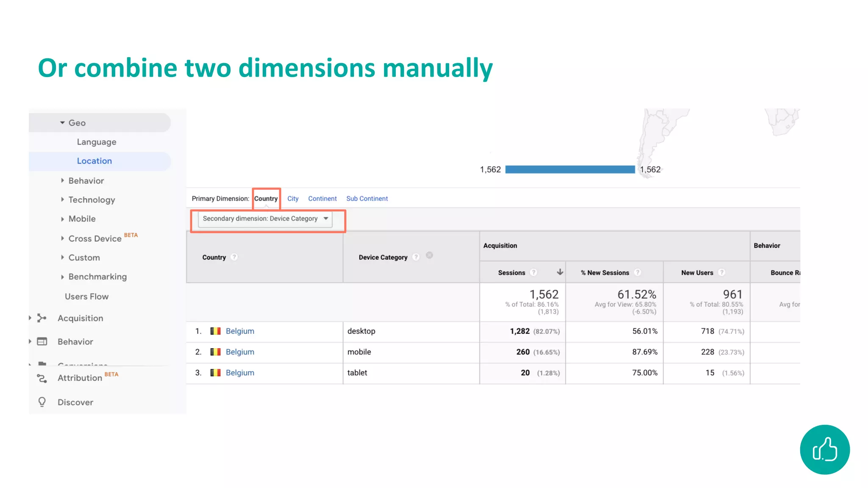The height and width of the screenshot is (488, 868).
Task: Click the Attribution path icon
Action: click(42, 378)
